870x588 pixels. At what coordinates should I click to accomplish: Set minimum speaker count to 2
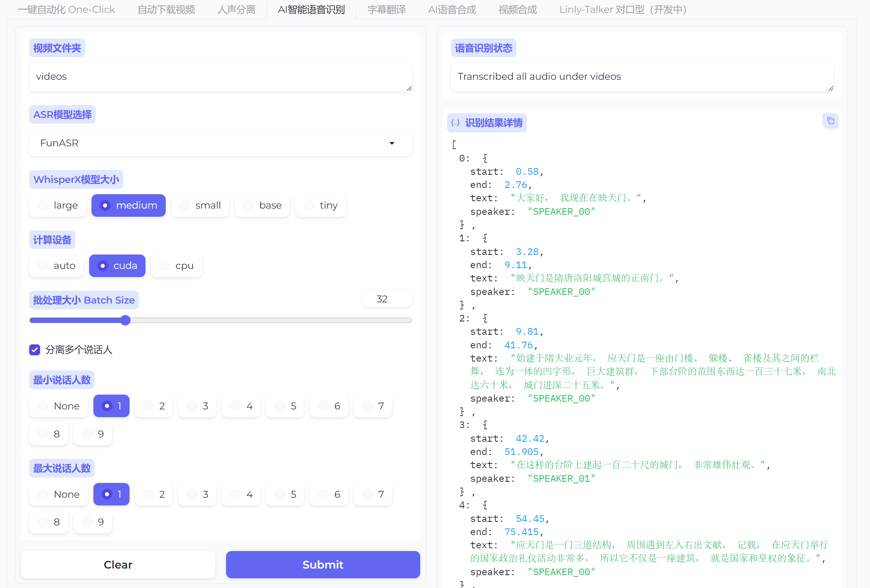click(154, 406)
